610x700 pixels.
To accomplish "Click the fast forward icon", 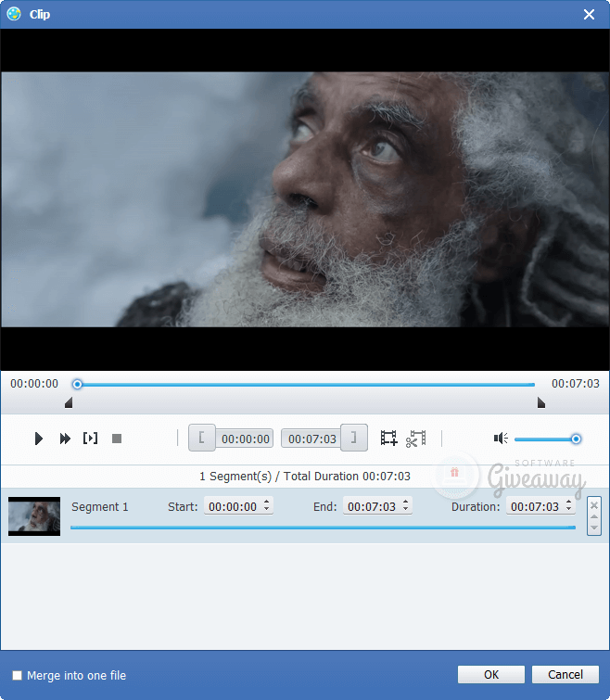I will (65, 439).
